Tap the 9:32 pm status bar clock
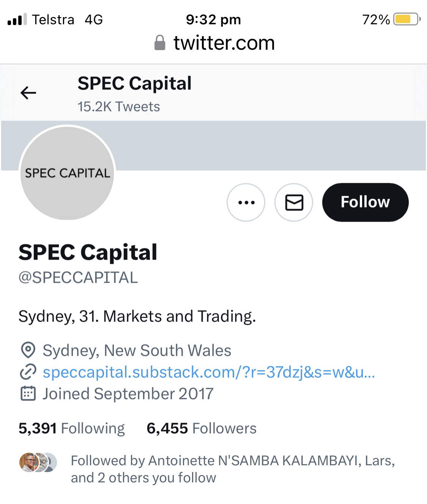The height and width of the screenshot is (504, 427). pos(213,19)
